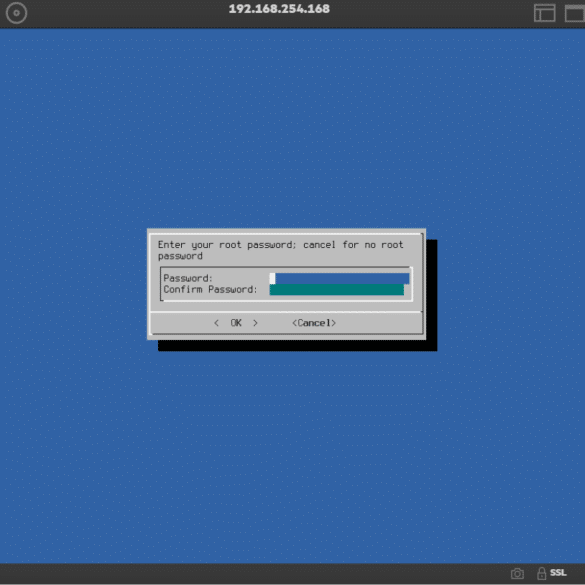Focus the Password input field
The width and height of the screenshot is (585, 585).
pos(340,278)
